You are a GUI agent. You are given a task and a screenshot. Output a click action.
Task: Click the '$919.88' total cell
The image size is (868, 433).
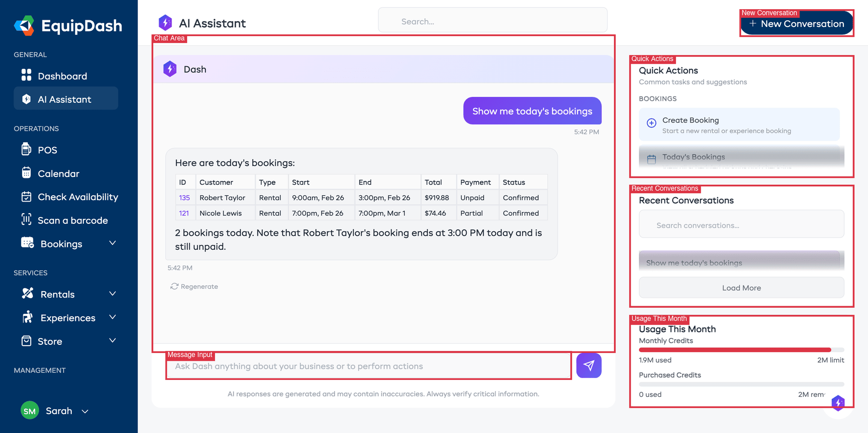pos(438,198)
